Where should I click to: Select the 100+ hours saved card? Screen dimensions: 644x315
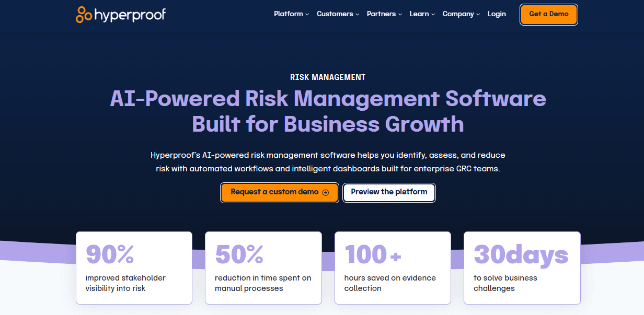393,268
